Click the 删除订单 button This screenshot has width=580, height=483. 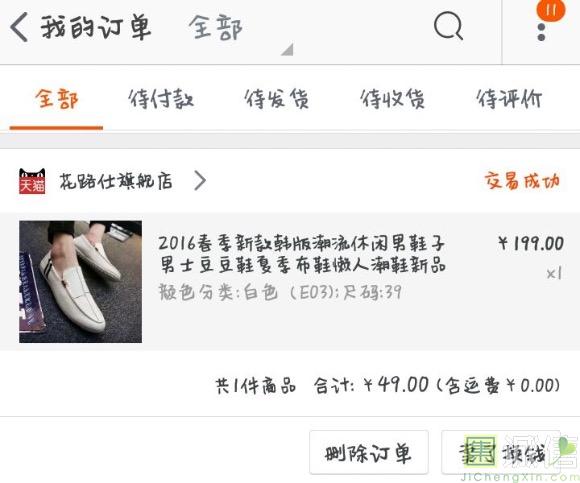[x=369, y=452]
